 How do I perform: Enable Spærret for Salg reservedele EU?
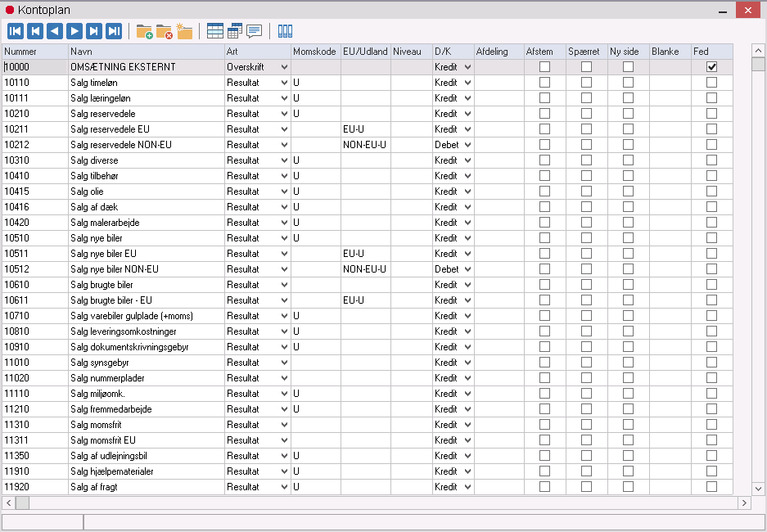586,129
